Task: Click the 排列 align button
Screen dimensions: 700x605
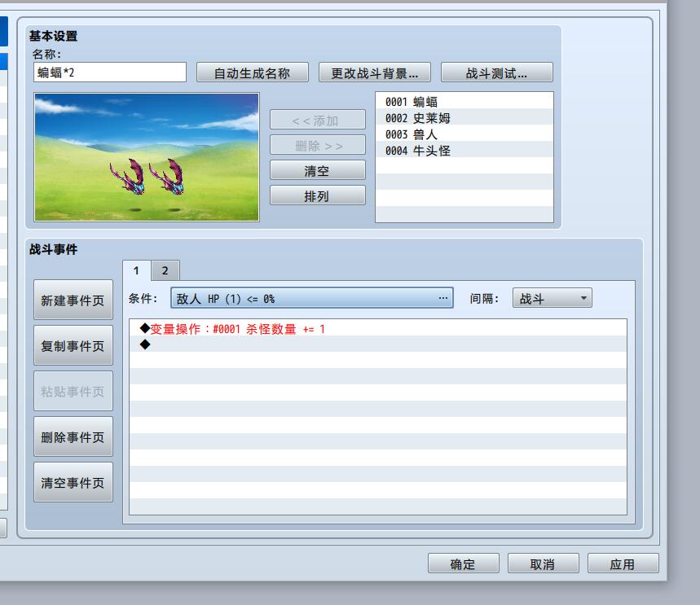Action: click(x=318, y=196)
